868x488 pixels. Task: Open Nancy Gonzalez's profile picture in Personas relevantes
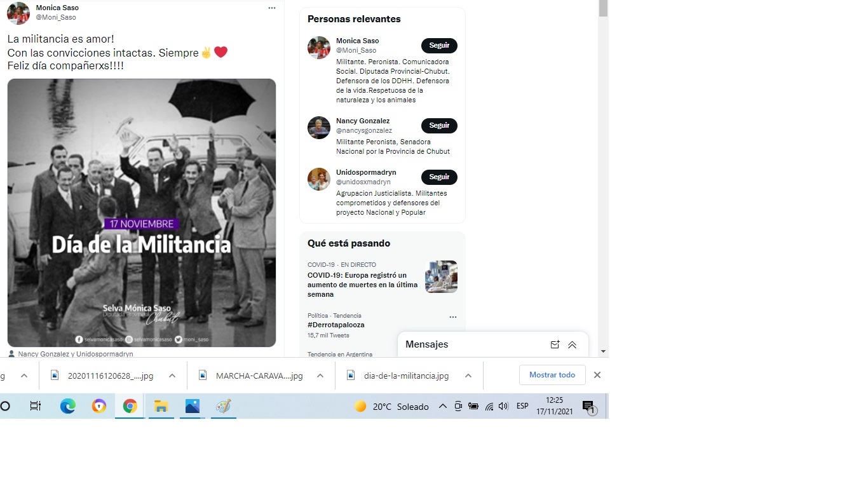[319, 128]
